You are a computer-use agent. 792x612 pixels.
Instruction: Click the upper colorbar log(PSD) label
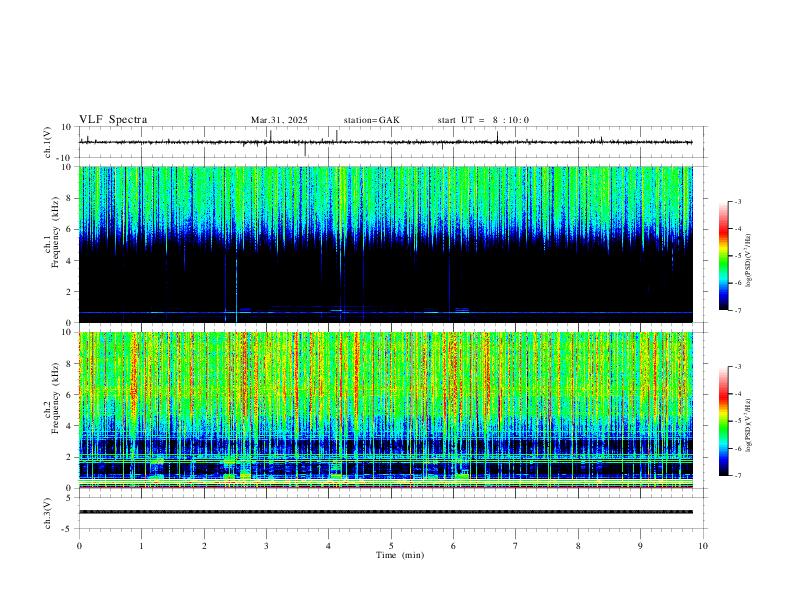click(750, 260)
